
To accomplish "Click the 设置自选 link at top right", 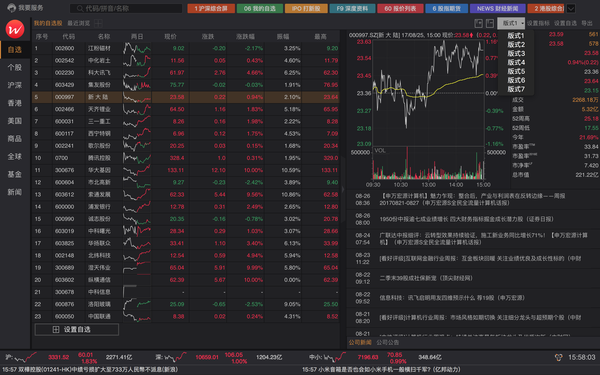I will tap(565, 23).
